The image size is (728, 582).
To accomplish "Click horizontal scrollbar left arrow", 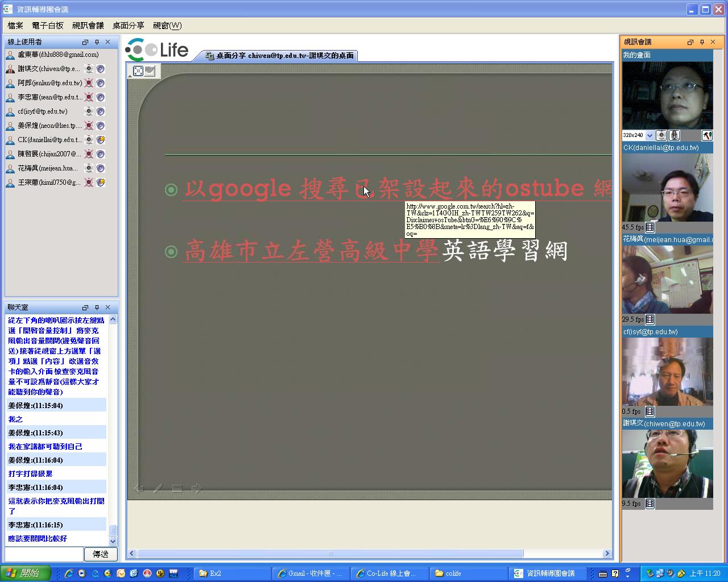I will pos(132,554).
